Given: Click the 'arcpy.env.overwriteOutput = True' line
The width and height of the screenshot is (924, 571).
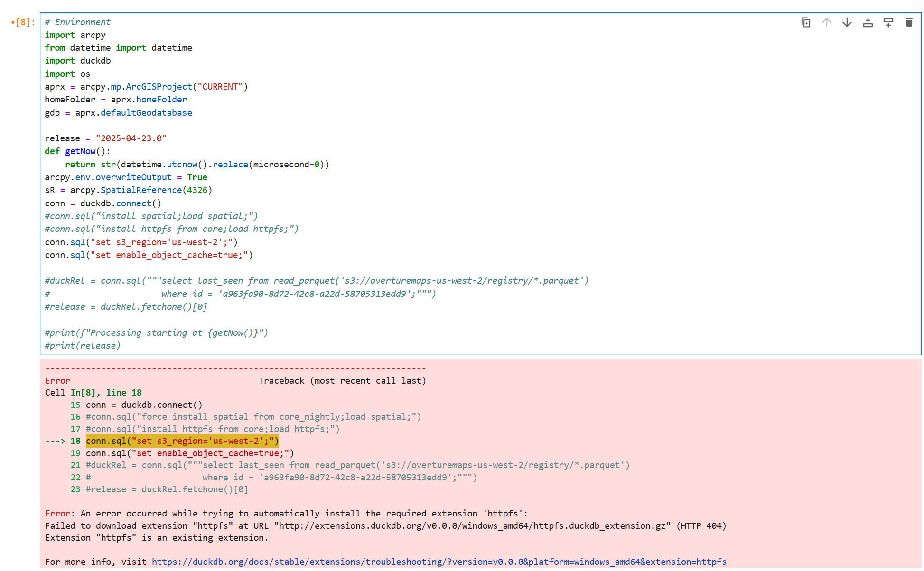Looking at the screenshot, I should [x=126, y=177].
